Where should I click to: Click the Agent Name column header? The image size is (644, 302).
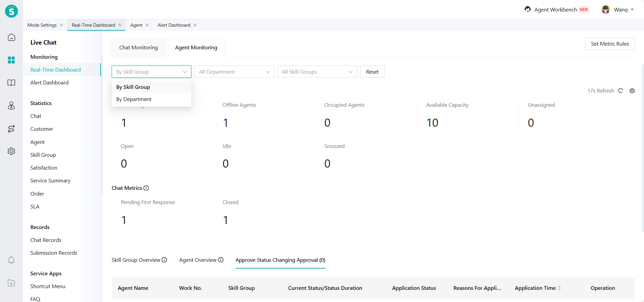click(x=133, y=288)
